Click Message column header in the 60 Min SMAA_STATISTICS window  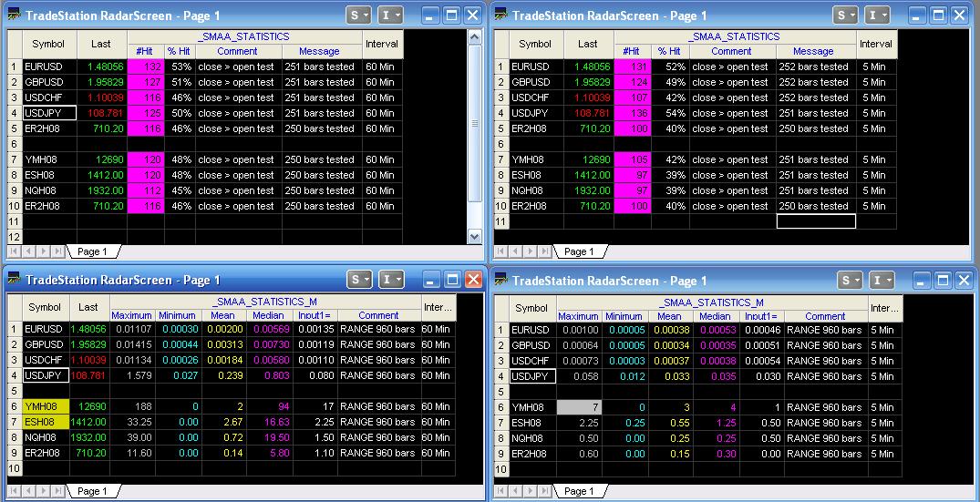(x=322, y=51)
